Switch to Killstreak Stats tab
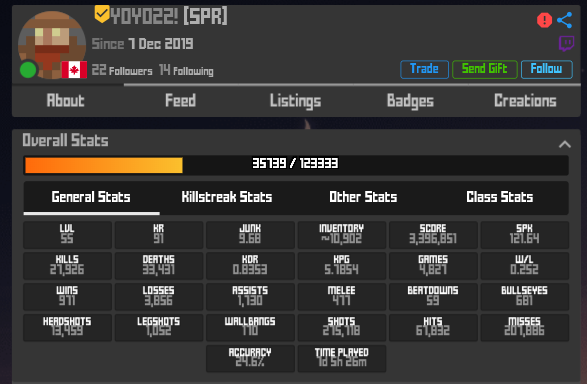587x384 pixels. 227,197
